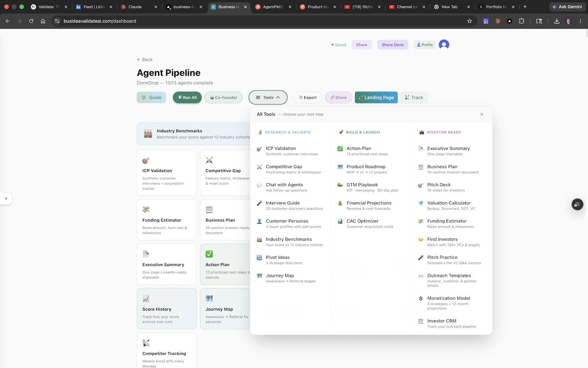Click the Score History chart icon
This screenshot has height=368, width=588.
[x=146, y=298]
